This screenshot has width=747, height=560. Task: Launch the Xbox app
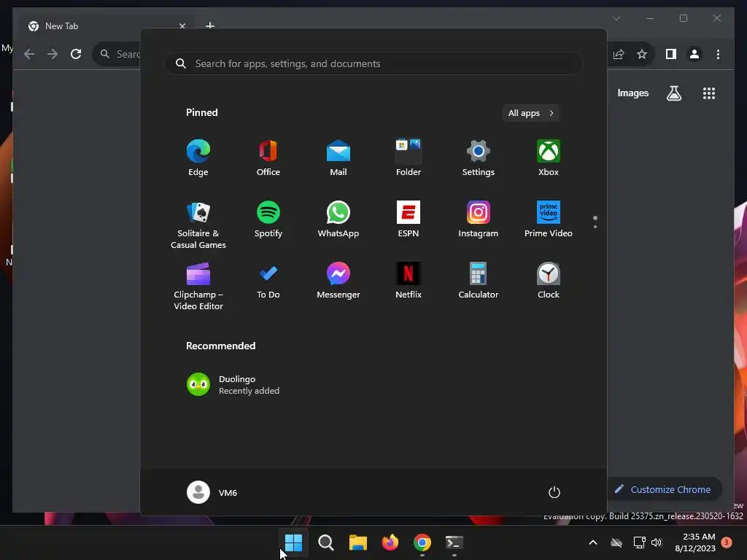pyautogui.click(x=549, y=158)
